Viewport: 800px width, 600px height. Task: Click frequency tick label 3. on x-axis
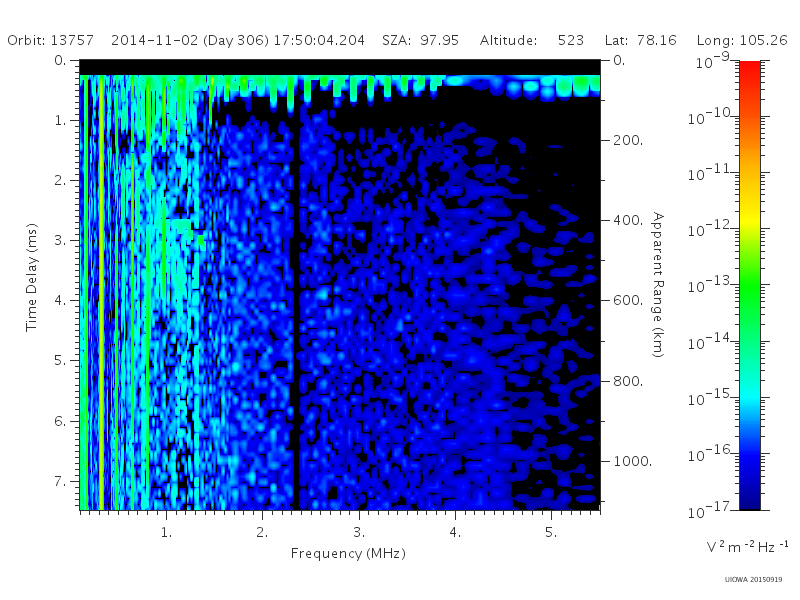359,532
